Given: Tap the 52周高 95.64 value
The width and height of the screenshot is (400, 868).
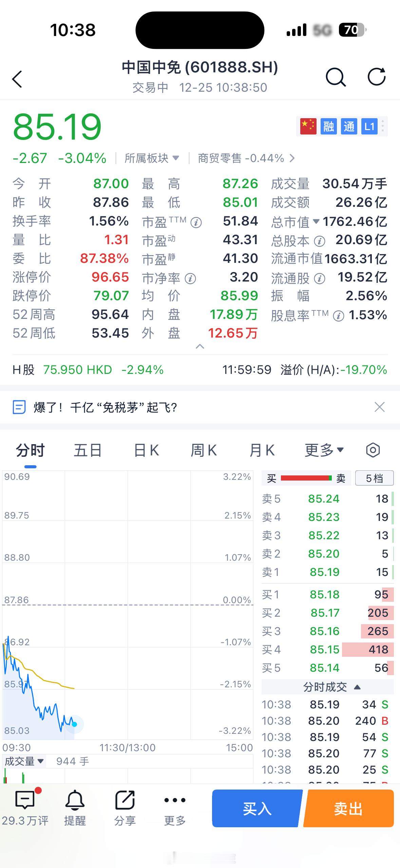Looking at the screenshot, I should tap(110, 314).
